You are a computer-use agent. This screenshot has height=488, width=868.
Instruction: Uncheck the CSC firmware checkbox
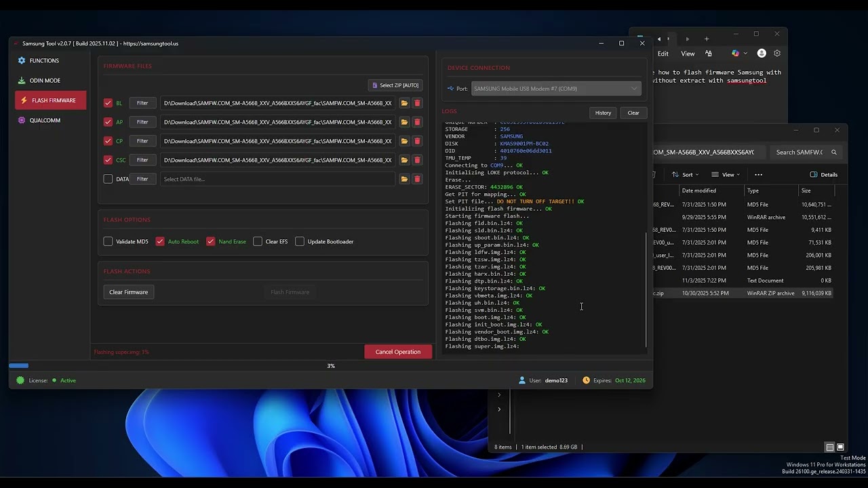(x=108, y=160)
